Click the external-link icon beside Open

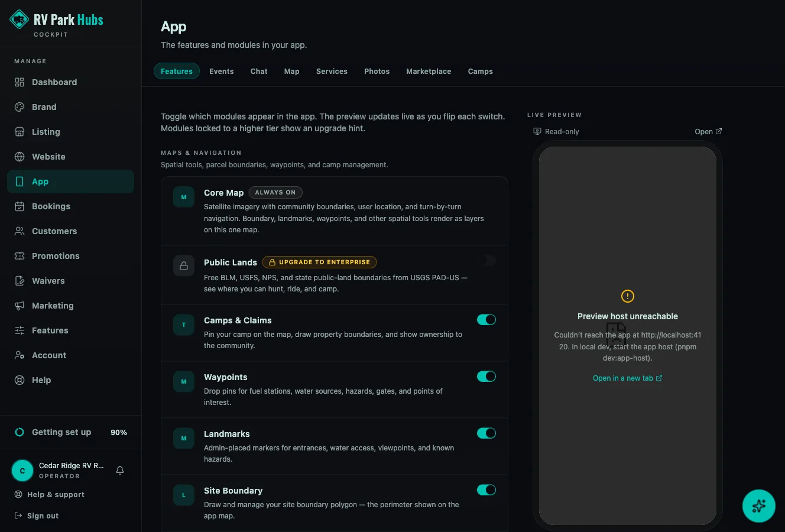[x=719, y=131]
